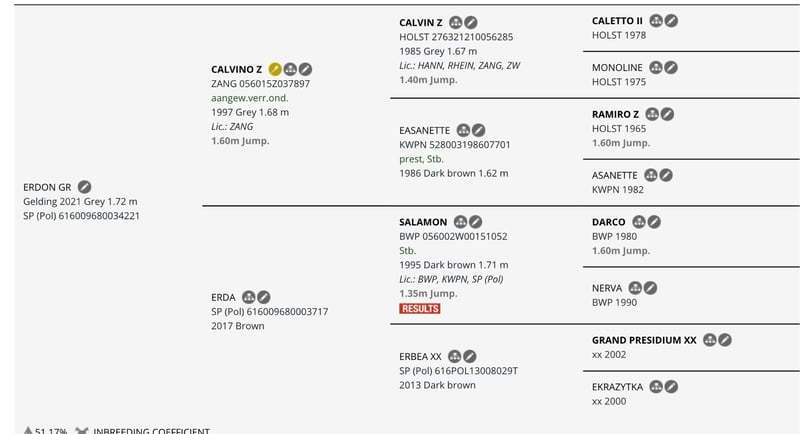This screenshot has width=800, height=434.
Task: Open the Grand Presidium XX name link
Action: tap(643, 340)
